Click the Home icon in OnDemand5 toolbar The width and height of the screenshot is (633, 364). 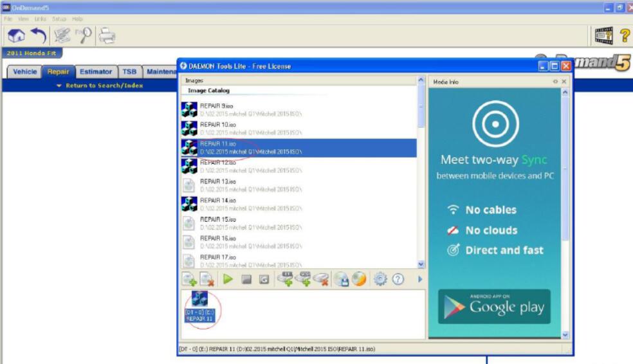coord(16,35)
